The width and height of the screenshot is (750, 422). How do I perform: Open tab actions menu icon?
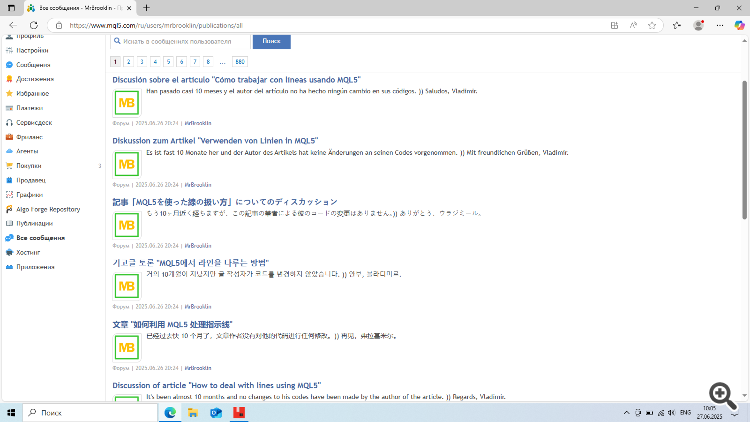(11, 8)
